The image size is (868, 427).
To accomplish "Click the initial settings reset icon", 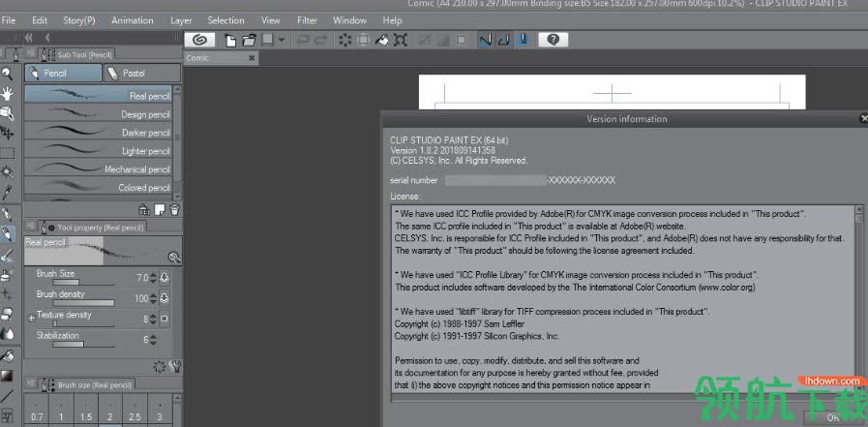I will (160, 367).
